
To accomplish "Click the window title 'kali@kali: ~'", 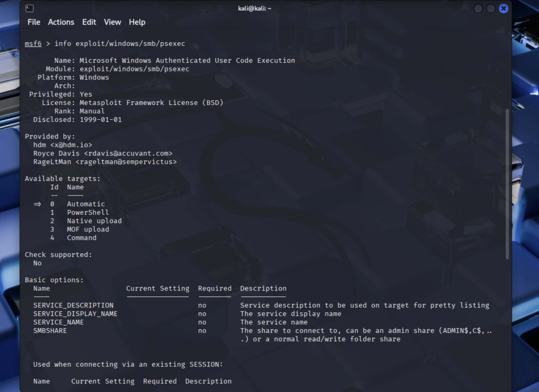I will (254, 8).
